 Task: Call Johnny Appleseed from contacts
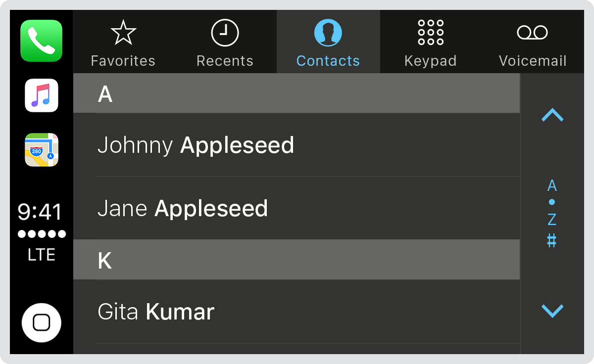pyautogui.click(x=297, y=145)
